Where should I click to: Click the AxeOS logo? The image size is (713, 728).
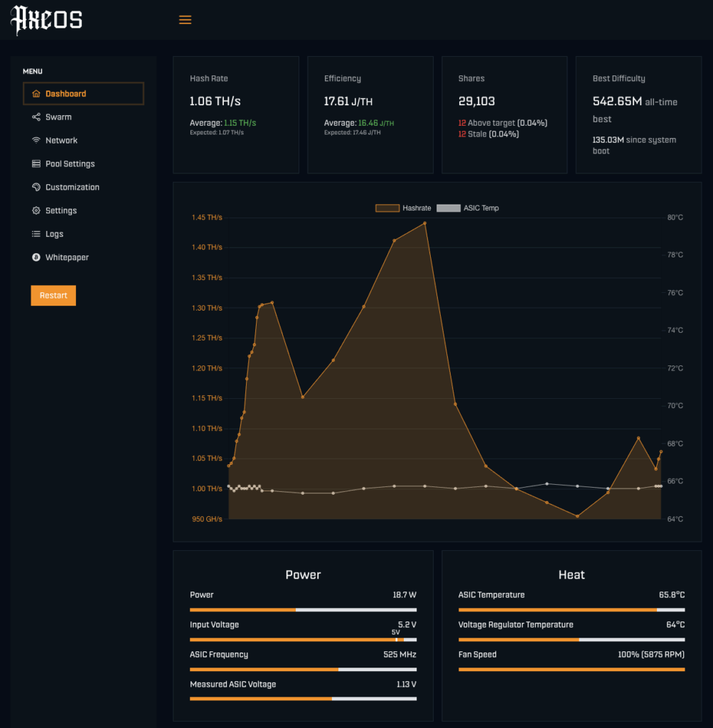tap(47, 21)
